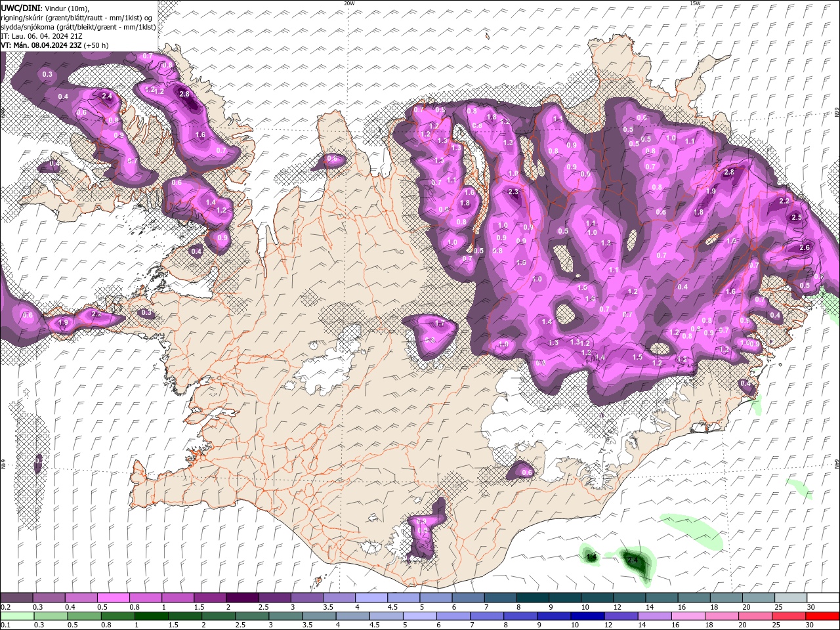The height and width of the screenshot is (630, 840).
Task: Click the pale green 0.1 rain legend swatch
Action: point(17,616)
